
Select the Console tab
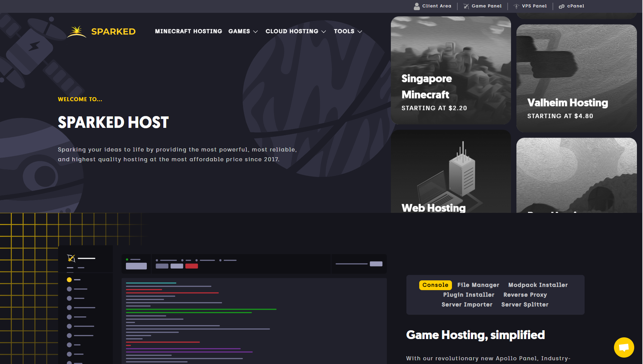[x=435, y=285]
